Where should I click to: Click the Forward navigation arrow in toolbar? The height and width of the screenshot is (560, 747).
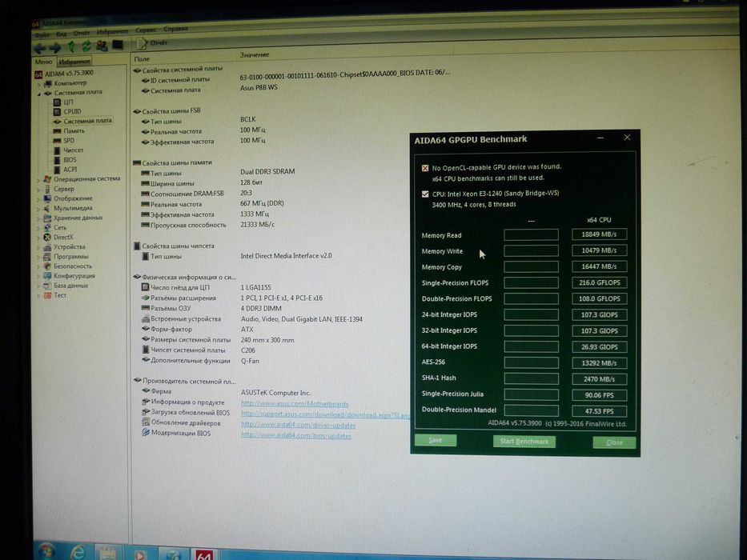pyautogui.click(x=56, y=47)
